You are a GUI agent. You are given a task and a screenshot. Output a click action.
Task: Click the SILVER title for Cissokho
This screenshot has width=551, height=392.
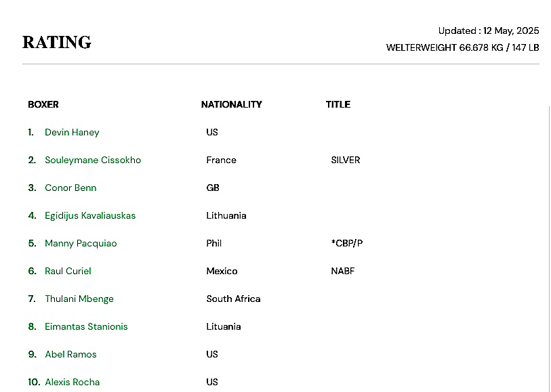(x=345, y=160)
